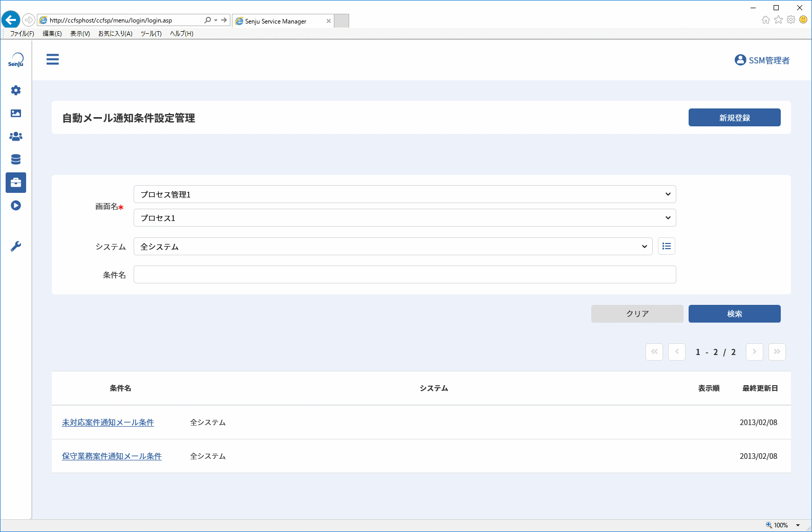Open the ツール(T) menu
Screen dimensions: 812x532
pyautogui.click(x=151, y=34)
